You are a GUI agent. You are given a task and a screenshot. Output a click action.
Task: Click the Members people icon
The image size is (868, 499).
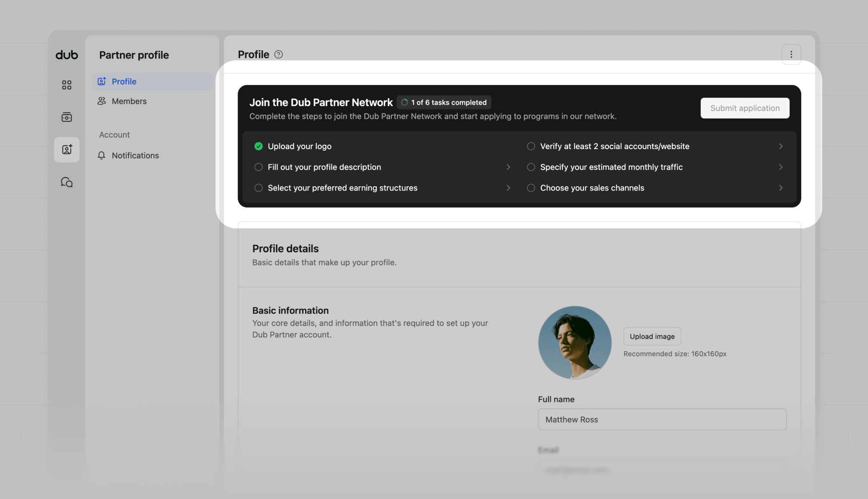pos(102,101)
